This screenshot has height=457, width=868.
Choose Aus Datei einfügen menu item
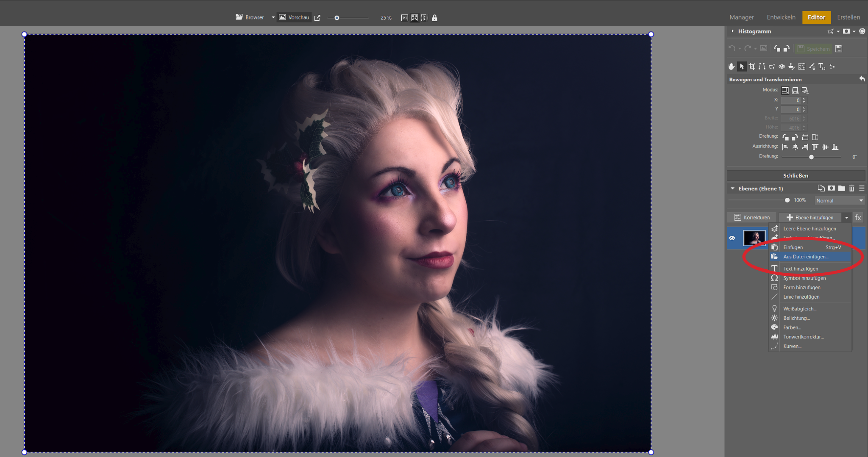coord(810,257)
